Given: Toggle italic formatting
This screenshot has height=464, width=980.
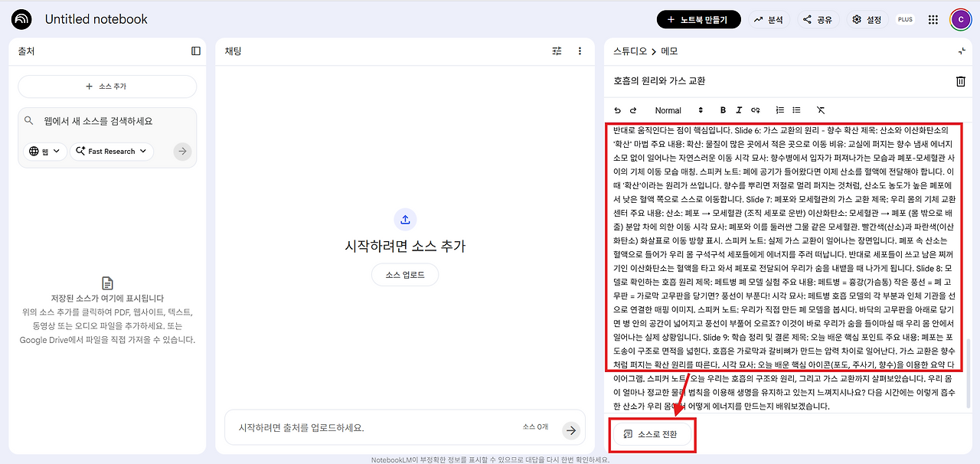Looking at the screenshot, I should point(739,110).
